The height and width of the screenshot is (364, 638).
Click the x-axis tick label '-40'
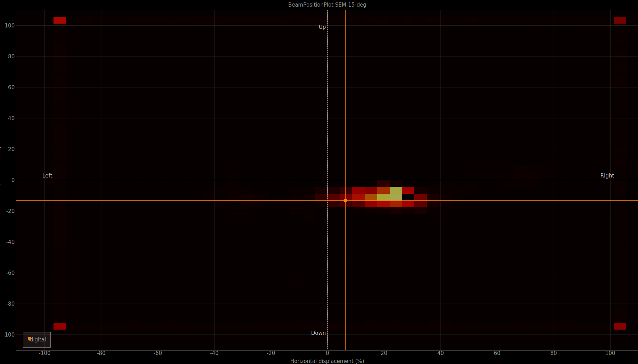pos(214,353)
